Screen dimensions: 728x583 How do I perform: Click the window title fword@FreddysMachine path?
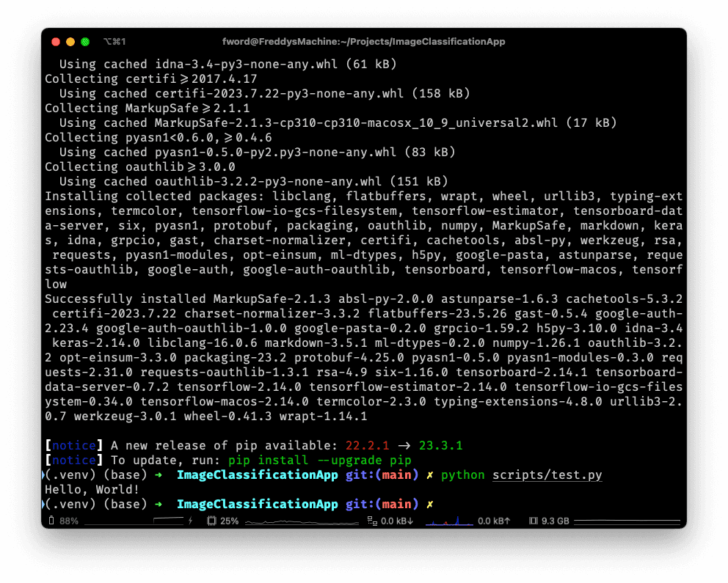[x=363, y=42]
